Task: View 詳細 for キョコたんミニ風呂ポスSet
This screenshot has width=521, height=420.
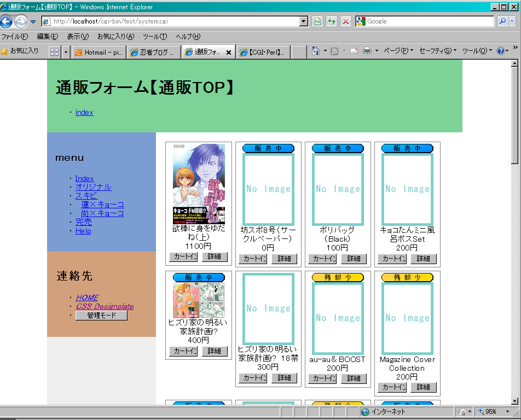Action: click(424, 259)
